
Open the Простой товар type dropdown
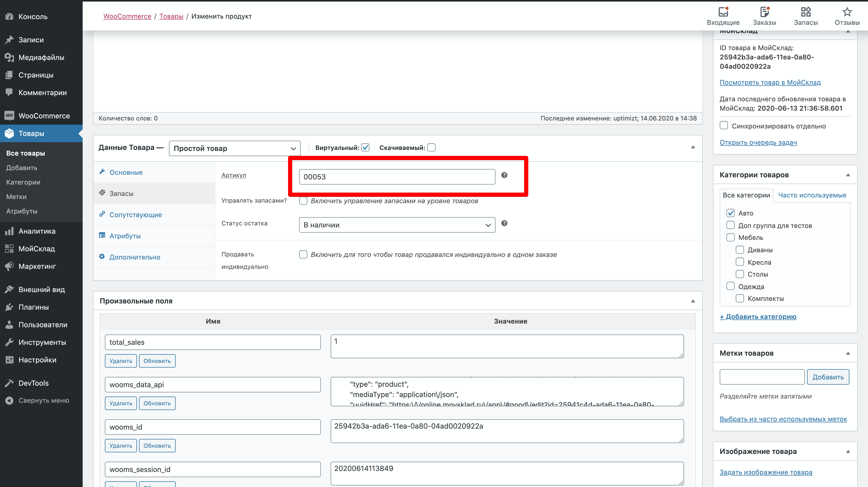pos(235,148)
